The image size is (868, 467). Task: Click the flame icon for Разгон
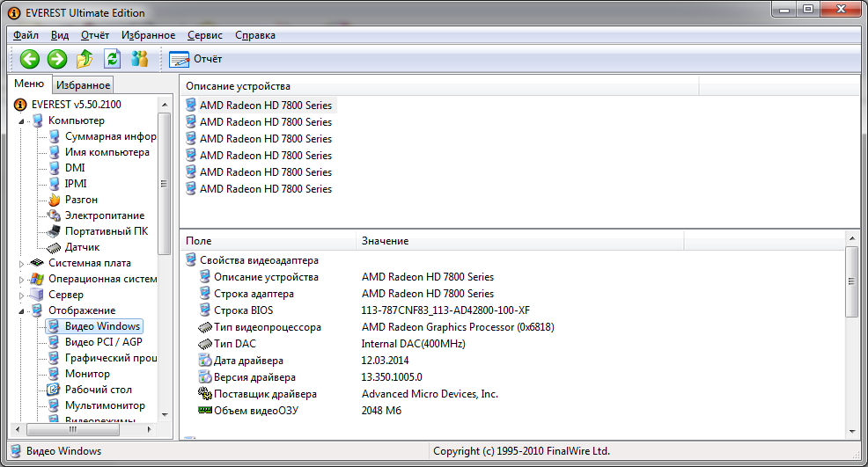click(55, 200)
